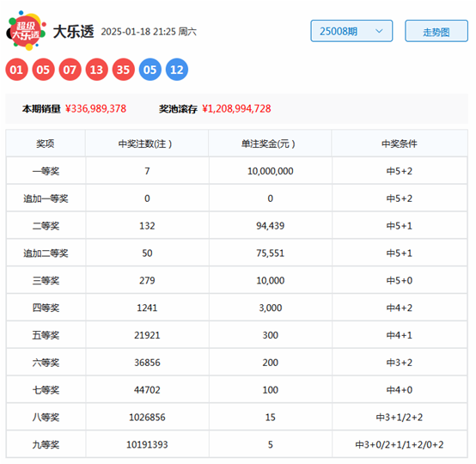Click the Super Lotto logo icon
Screen dimensions: 476x464
pyautogui.click(x=27, y=31)
